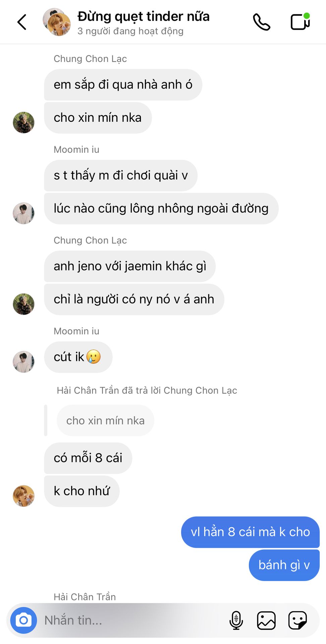
Task: Tap the quoted reply cho xin mín nka
Action: tap(105, 421)
